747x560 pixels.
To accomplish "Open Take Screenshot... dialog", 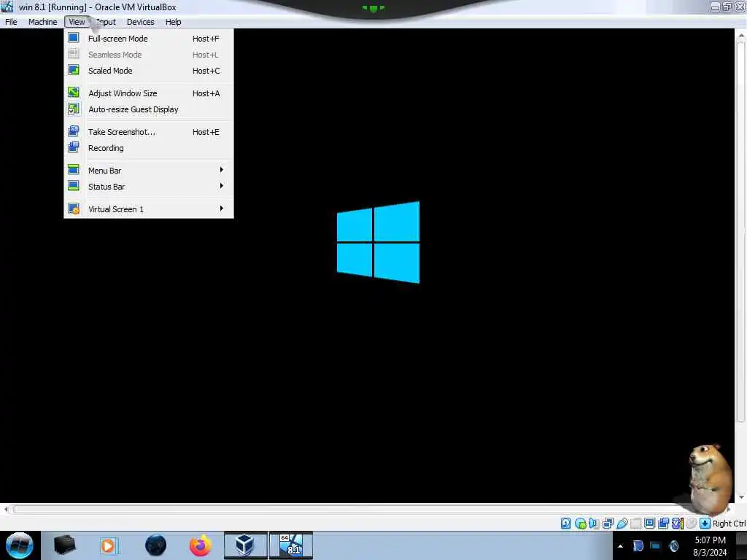I will click(149, 132).
